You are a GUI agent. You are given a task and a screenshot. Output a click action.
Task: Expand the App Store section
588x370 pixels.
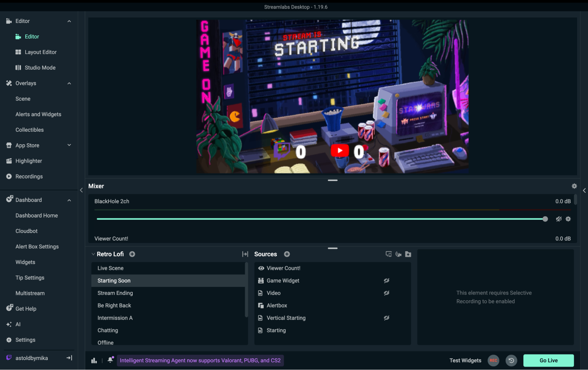69,145
